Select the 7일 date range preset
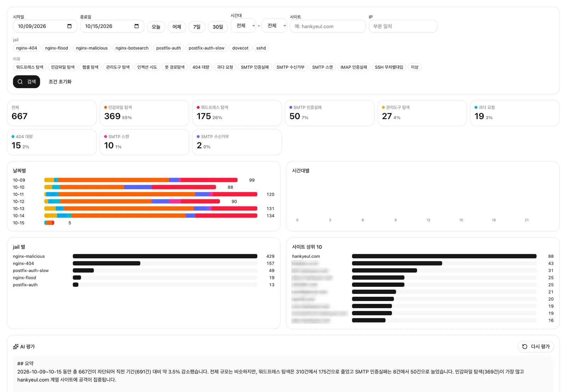The height and width of the screenshot is (392, 567). tap(197, 27)
